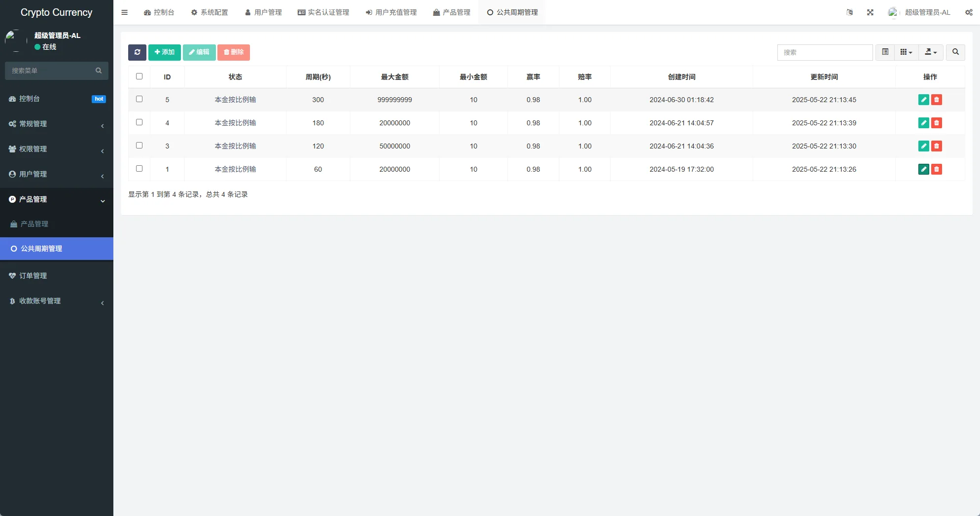Click the fullscreen icon in top bar
The width and height of the screenshot is (980, 516).
coord(870,12)
